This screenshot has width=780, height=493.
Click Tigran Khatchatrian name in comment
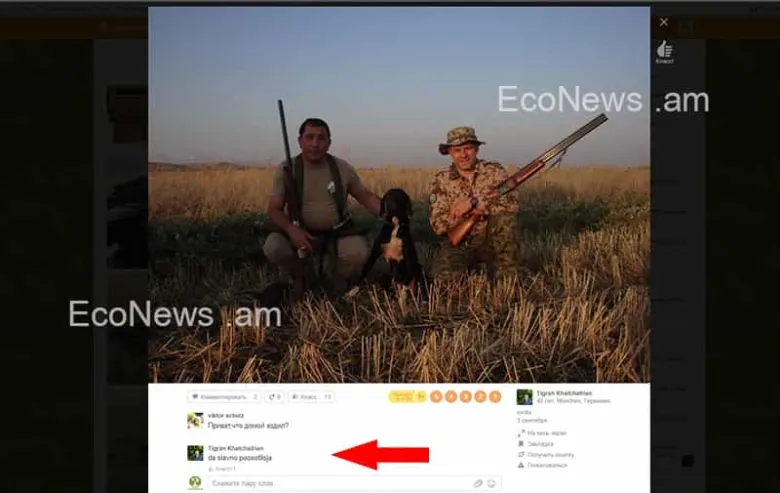tap(234, 448)
